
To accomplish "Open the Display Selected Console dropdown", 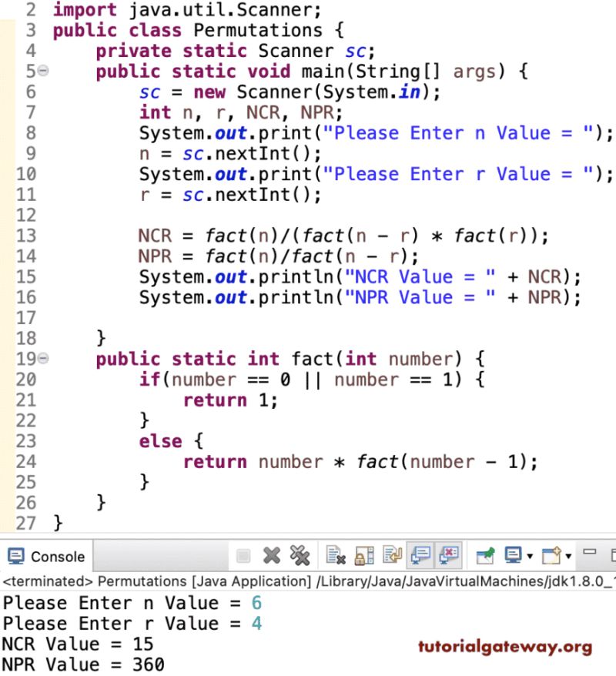I will [530, 556].
